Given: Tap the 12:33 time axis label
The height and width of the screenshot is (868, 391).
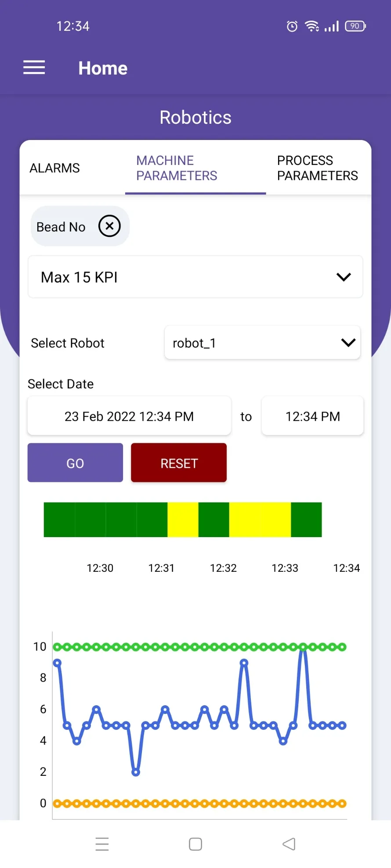Looking at the screenshot, I should [x=285, y=568].
